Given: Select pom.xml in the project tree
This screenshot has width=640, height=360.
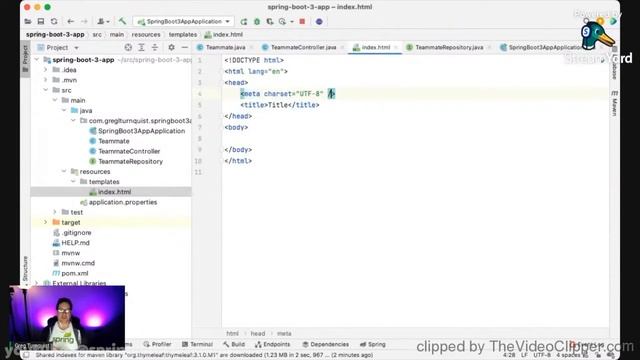Looking at the screenshot, I should coord(74,273).
